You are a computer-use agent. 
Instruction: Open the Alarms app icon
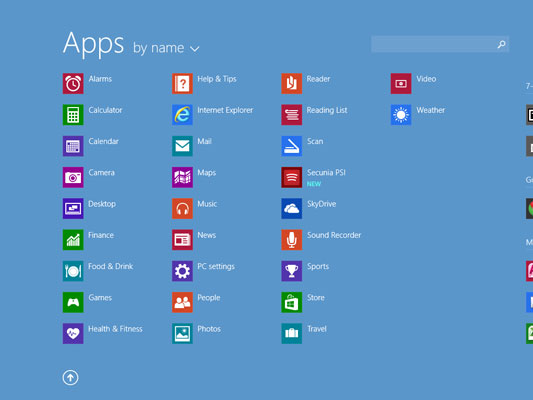click(73, 83)
